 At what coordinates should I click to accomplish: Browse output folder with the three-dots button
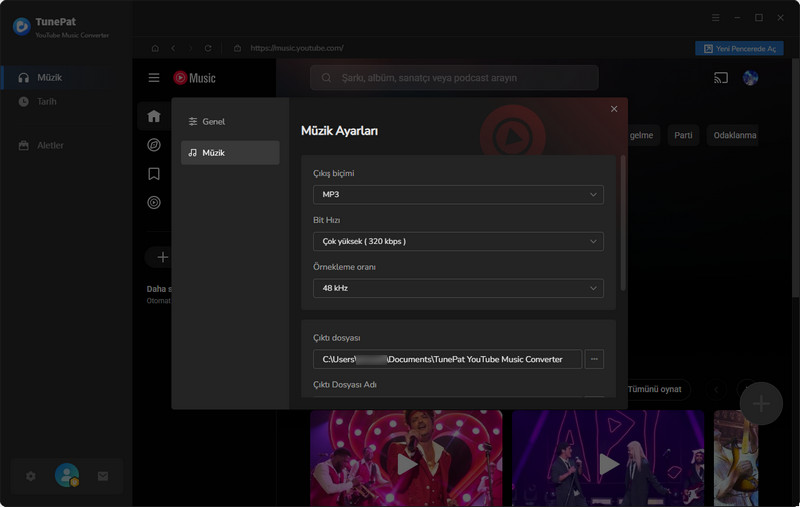click(x=594, y=359)
